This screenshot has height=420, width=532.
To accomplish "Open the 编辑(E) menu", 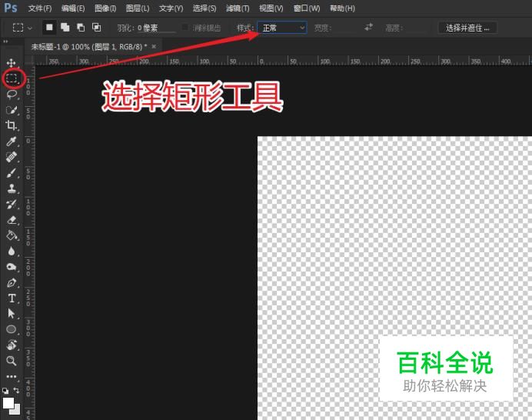I will coord(73,8).
